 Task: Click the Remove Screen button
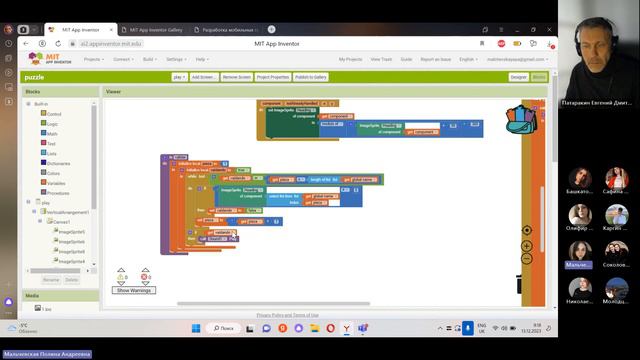coord(237,77)
